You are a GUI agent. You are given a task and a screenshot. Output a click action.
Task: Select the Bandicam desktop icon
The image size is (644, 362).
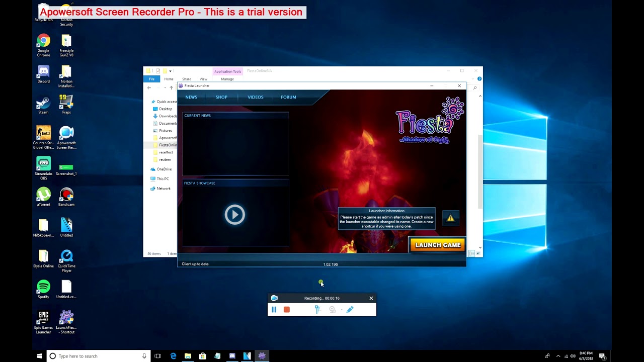[x=66, y=198]
